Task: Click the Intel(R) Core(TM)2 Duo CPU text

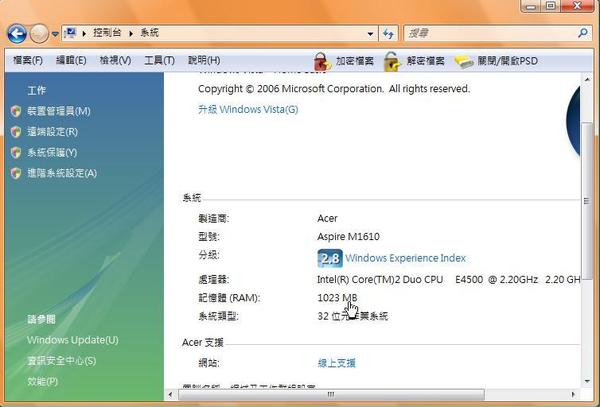Action: point(380,280)
